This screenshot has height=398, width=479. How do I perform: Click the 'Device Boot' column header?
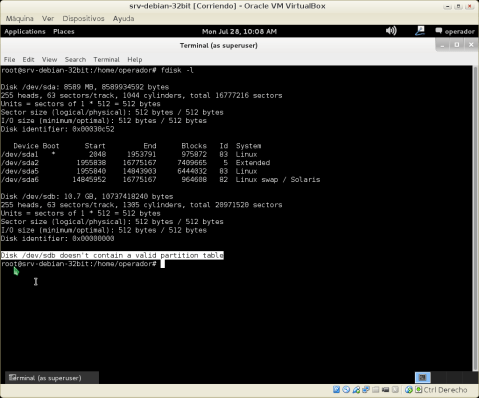coord(36,146)
